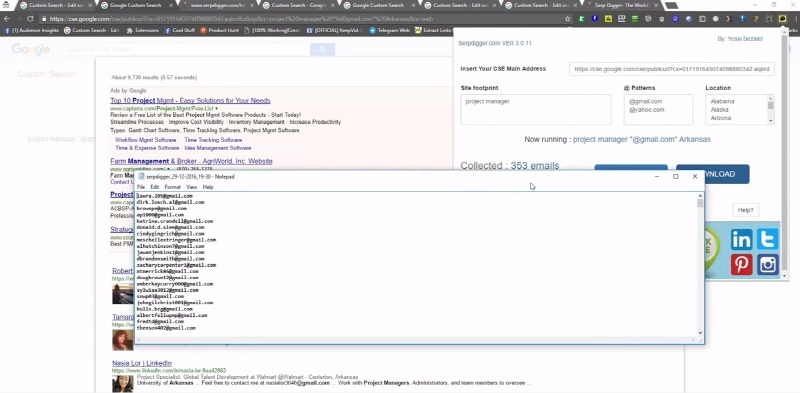Image resolution: width=800 pixels, height=393 pixels.
Task: Click fredtd@gmail.com line in Notepad
Action: [160, 322]
